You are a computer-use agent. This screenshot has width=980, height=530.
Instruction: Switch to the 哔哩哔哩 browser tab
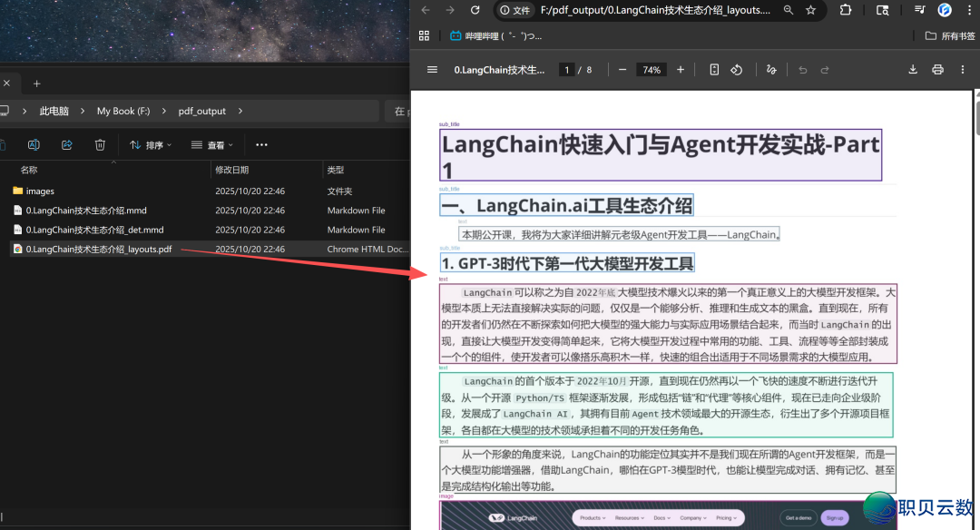(499, 34)
